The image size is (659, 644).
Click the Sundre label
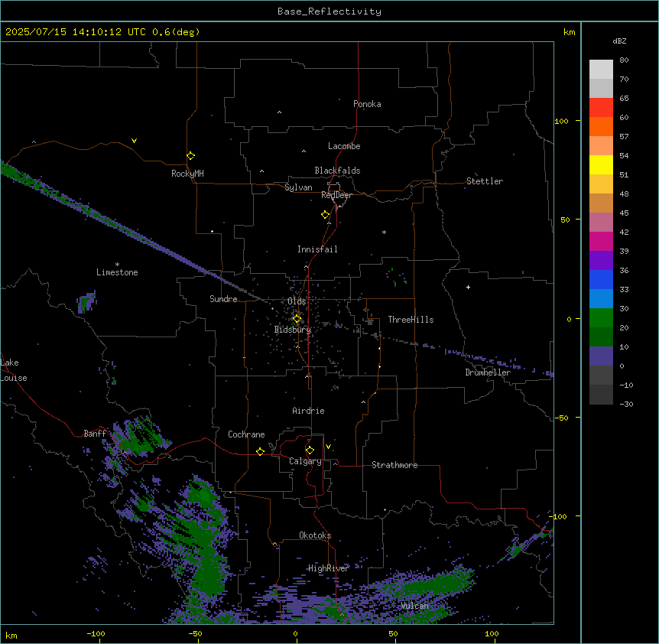click(223, 299)
